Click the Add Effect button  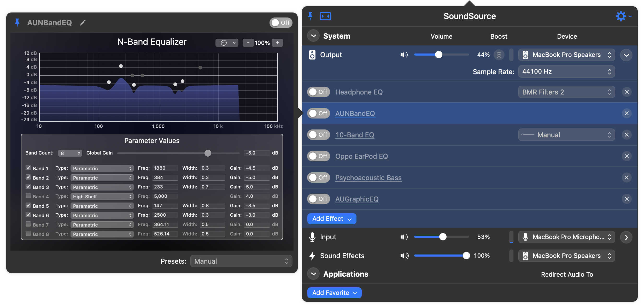332,219
